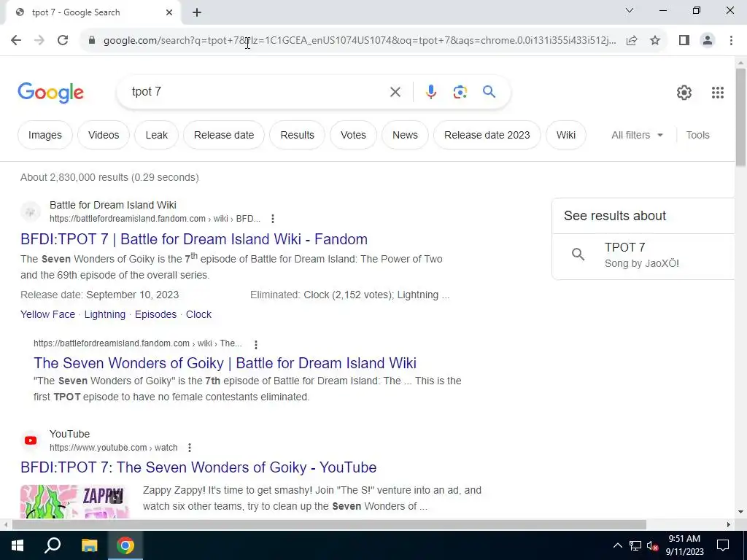
Task: Open more options for Seven Wonders of Goiky result
Action: [x=256, y=344]
